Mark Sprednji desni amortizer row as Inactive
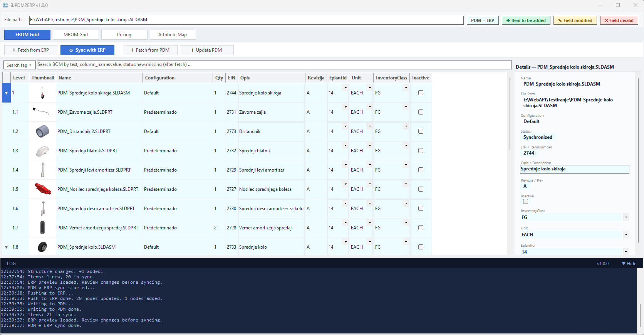Viewport: 644px width, 335px height. 421,209
